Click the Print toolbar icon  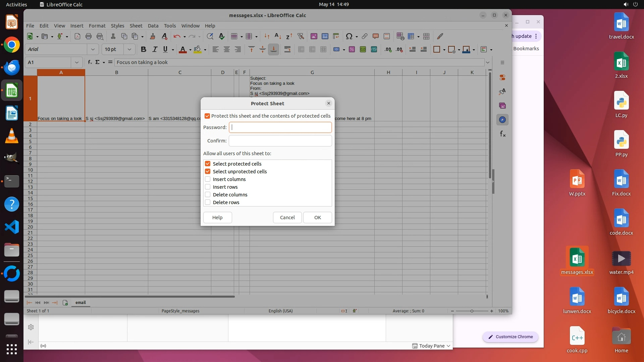(89, 36)
